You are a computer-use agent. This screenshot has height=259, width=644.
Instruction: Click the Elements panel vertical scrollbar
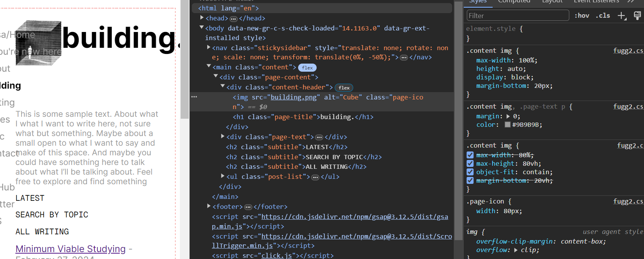click(458, 120)
